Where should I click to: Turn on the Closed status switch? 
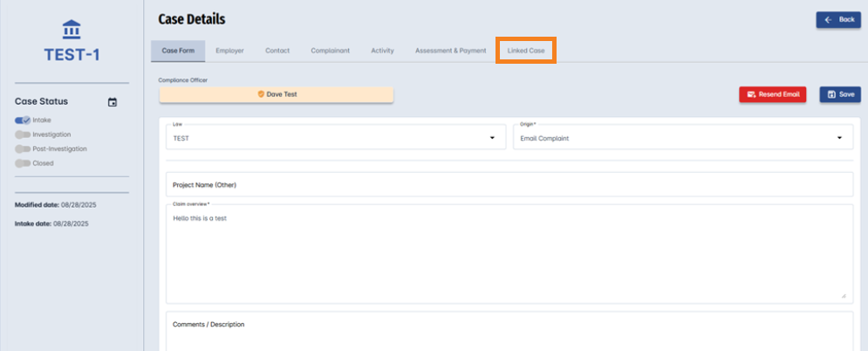23,163
